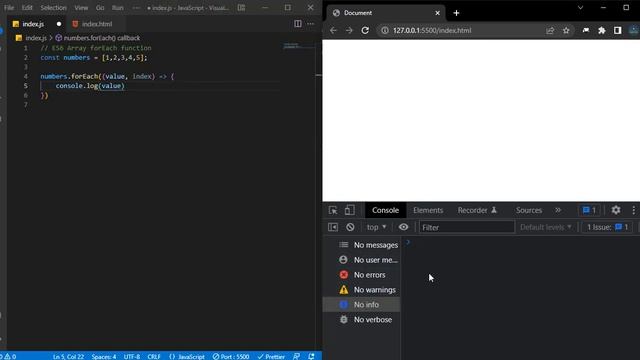
Task: Open the Chrome extensions puzzle icon
Action: click(602, 31)
